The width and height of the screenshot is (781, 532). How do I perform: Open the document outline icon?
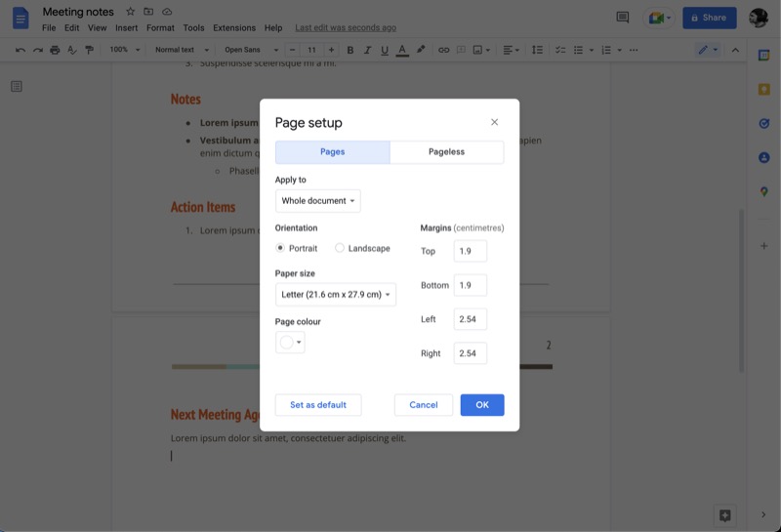17,86
